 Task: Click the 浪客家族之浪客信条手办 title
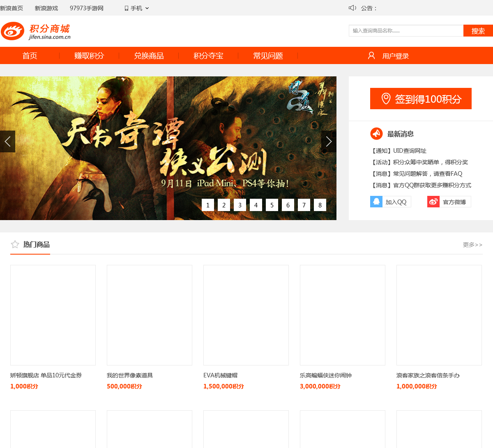(428, 375)
